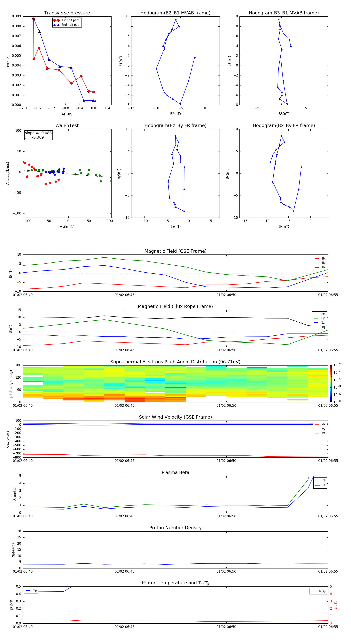Screen dimensions: 351x644
Task: Select the Vx entry in velocity legend
Action: click(x=320, y=425)
